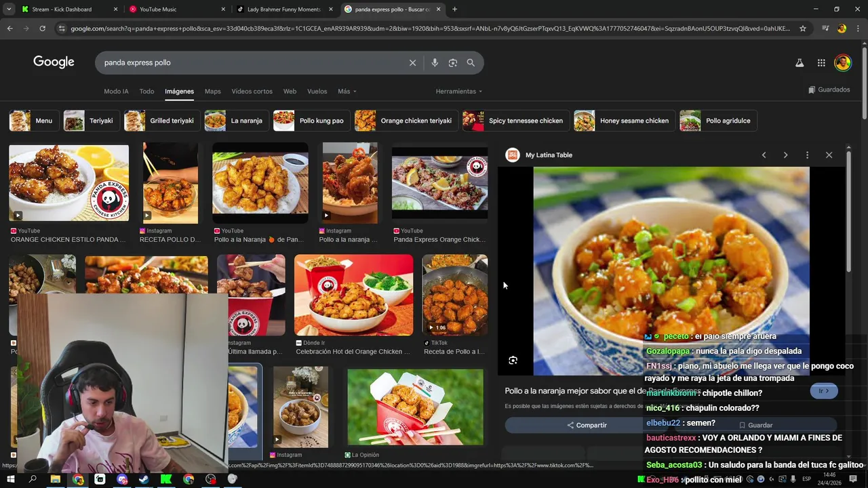Click the browser address bar URL
The width and height of the screenshot is (868, 488).
430,28
